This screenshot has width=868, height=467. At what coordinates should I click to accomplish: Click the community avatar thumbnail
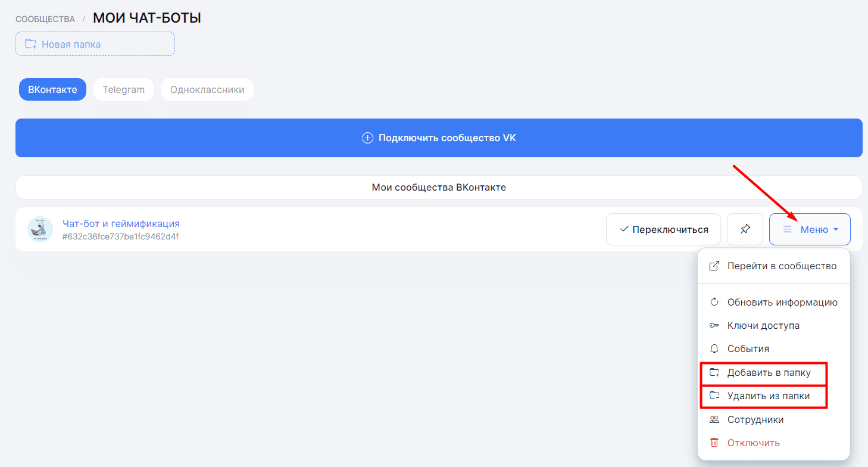[40, 229]
